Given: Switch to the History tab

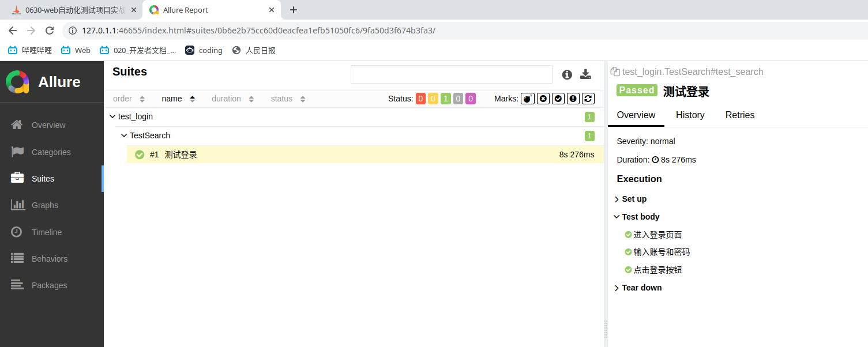Looking at the screenshot, I should (x=690, y=115).
